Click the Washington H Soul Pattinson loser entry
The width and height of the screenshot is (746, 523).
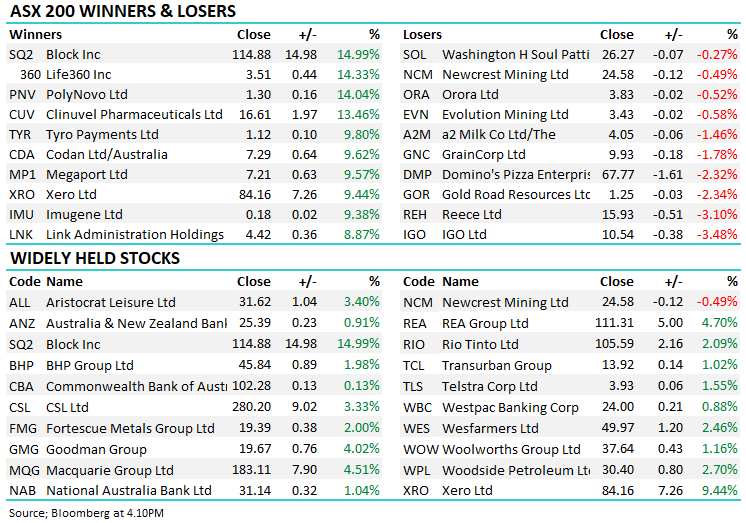(x=516, y=54)
